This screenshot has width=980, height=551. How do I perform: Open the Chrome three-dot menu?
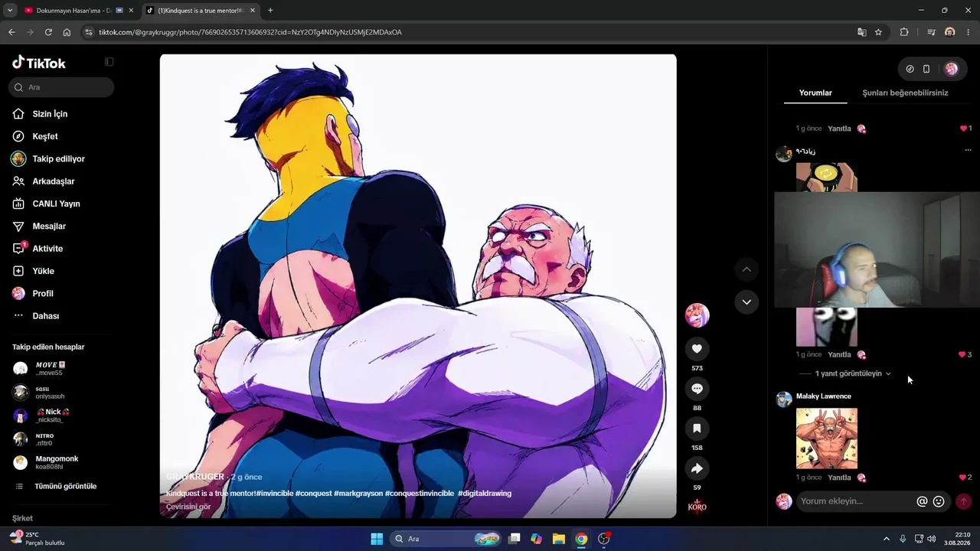point(969,32)
